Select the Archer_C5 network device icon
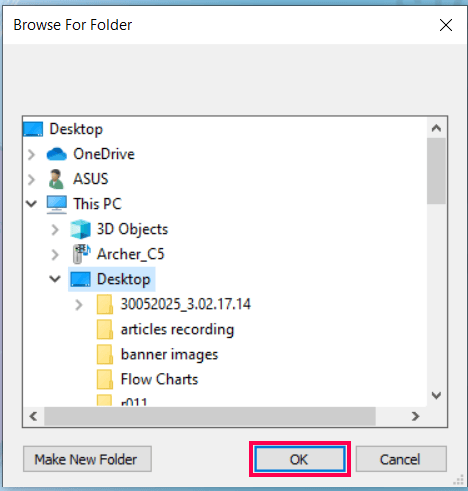The image size is (468, 491). click(x=81, y=254)
